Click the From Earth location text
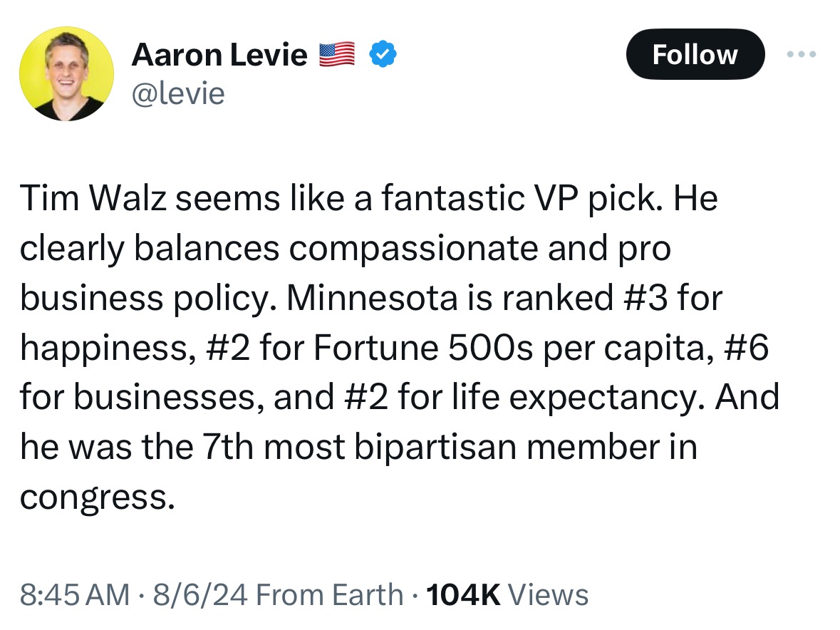The image size is (840, 630). [x=329, y=594]
